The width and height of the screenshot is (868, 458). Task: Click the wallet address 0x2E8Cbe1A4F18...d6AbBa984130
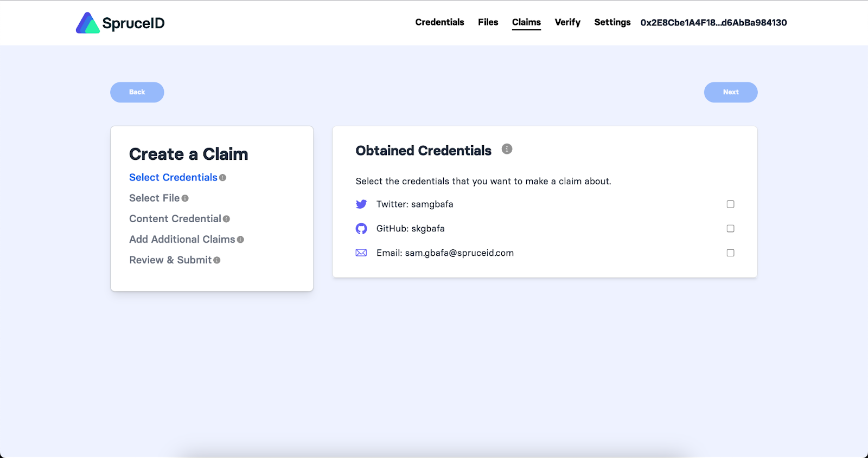pyautogui.click(x=713, y=23)
